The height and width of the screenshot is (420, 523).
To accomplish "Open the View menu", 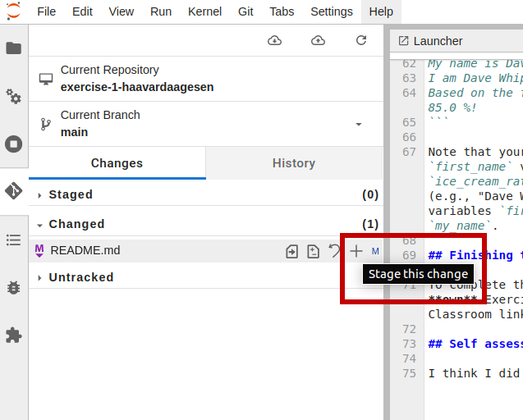I will pos(121,11).
